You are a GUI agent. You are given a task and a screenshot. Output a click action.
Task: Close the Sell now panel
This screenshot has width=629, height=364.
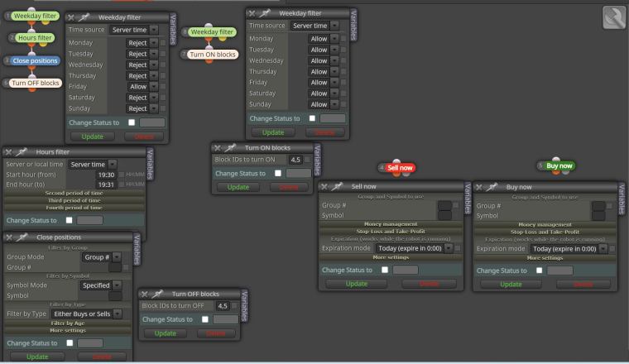(x=324, y=186)
